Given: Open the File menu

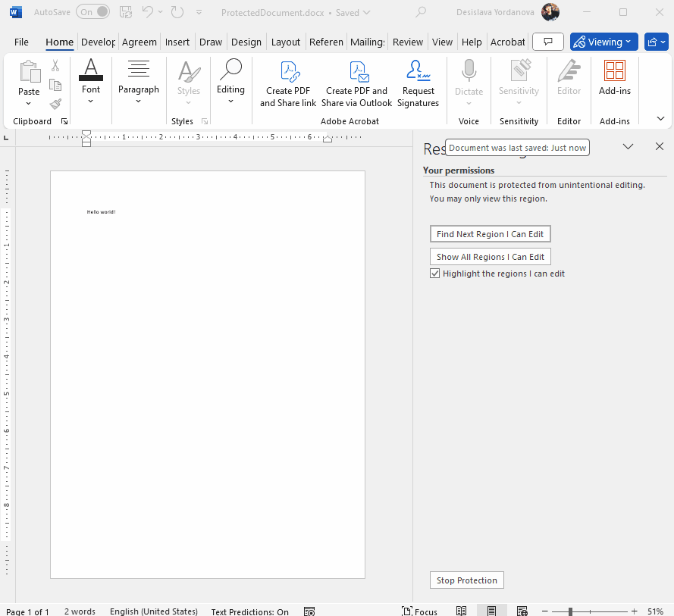Looking at the screenshot, I should [x=21, y=42].
